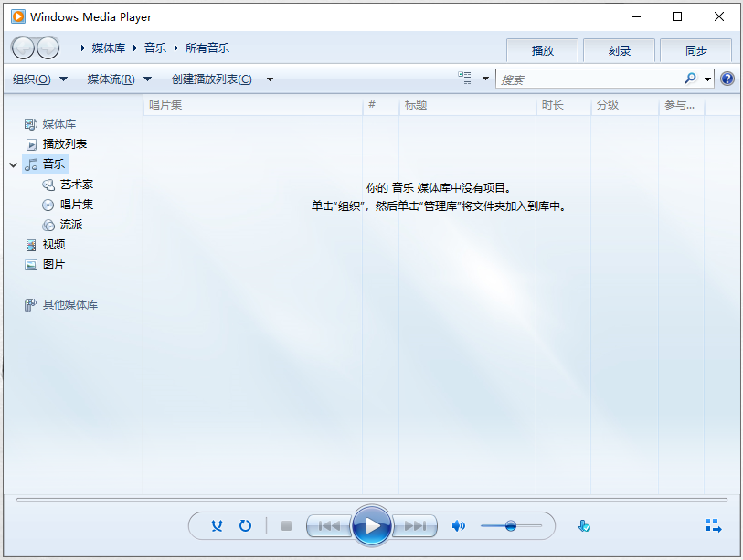Select 其他媒体库 in the navigation pane

click(70, 305)
